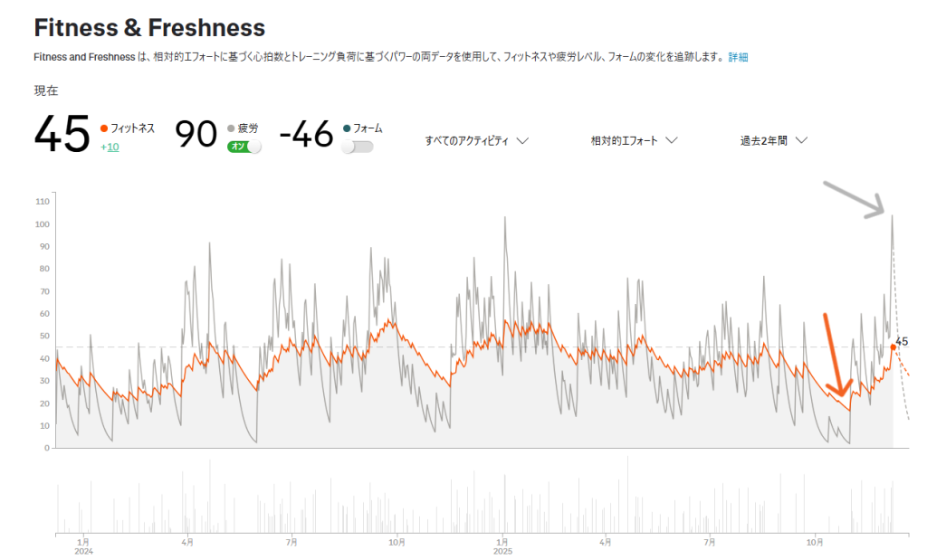Click the gray 疲労 legend dot
This screenshot has width=927, height=560.
click(x=231, y=128)
